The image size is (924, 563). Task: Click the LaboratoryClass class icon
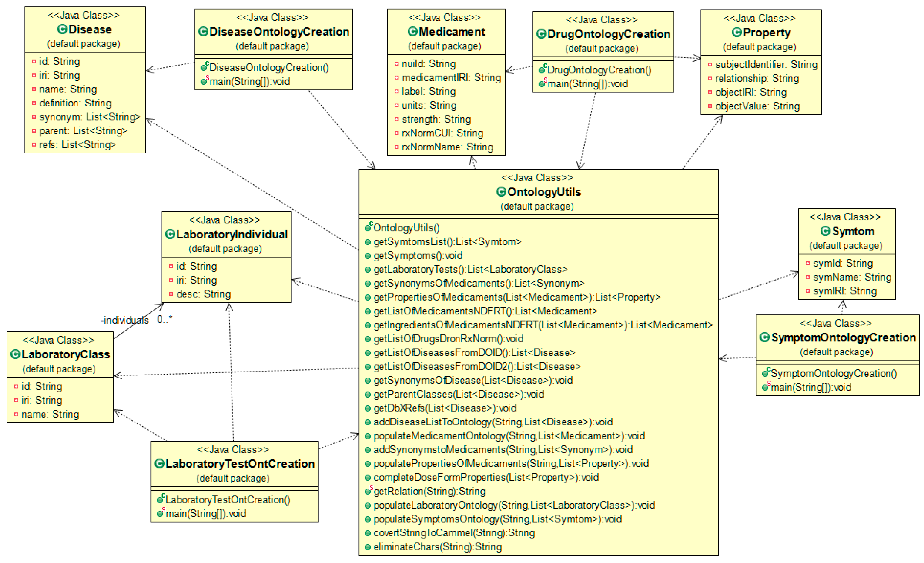point(15,354)
